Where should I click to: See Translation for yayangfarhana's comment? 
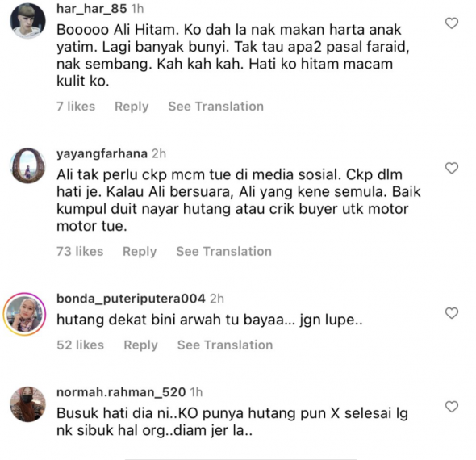[223, 252]
